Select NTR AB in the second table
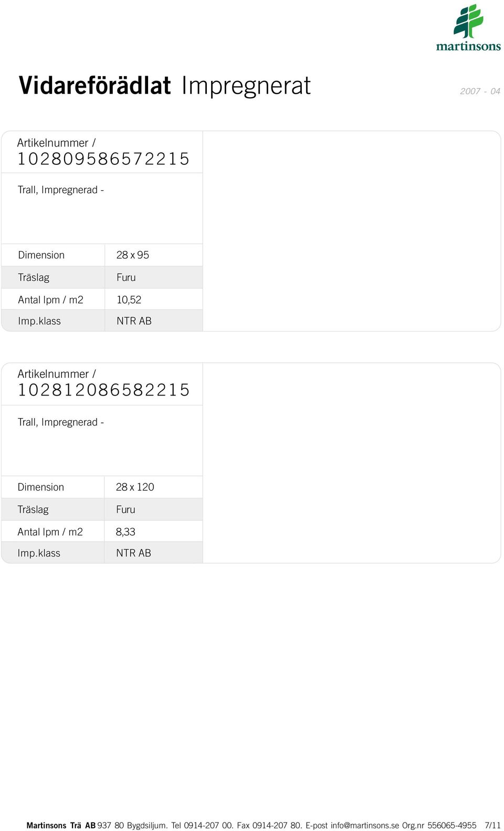The image size is (504, 831). 133,553
